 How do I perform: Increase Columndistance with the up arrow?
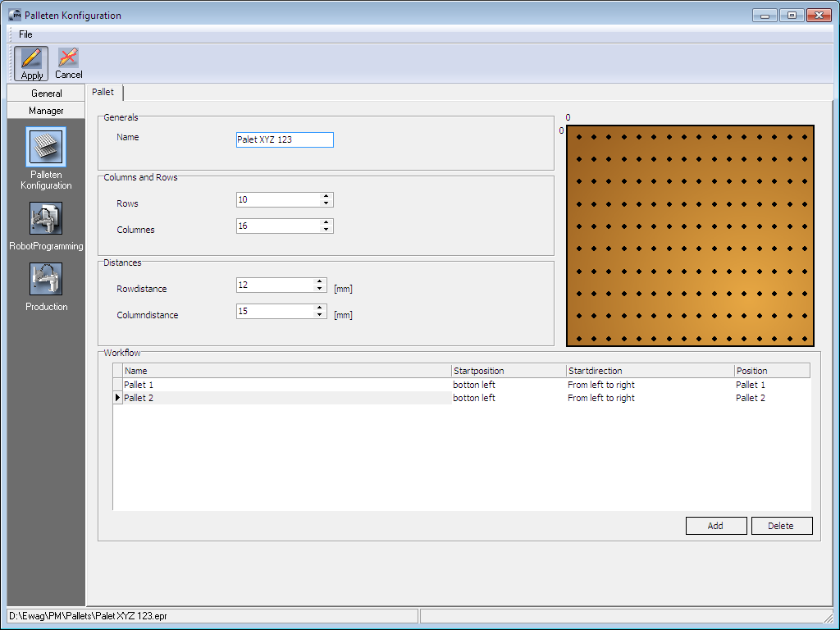click(320, 308)
